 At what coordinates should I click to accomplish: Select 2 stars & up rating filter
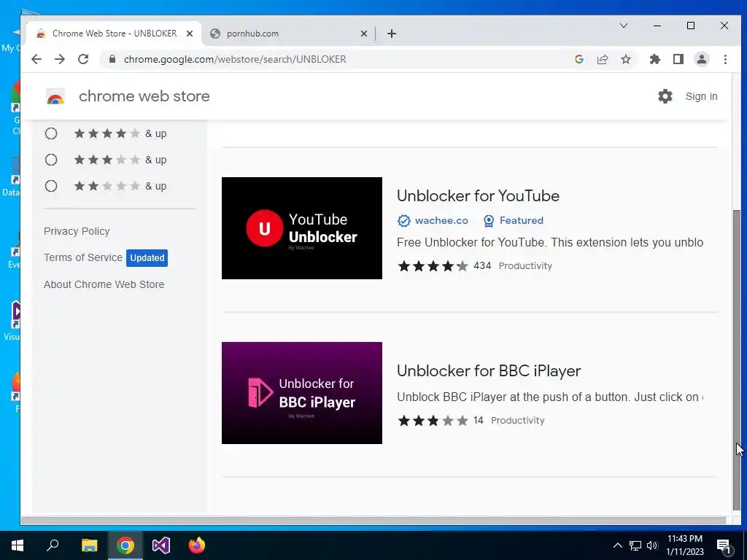(x=51, y=186)
